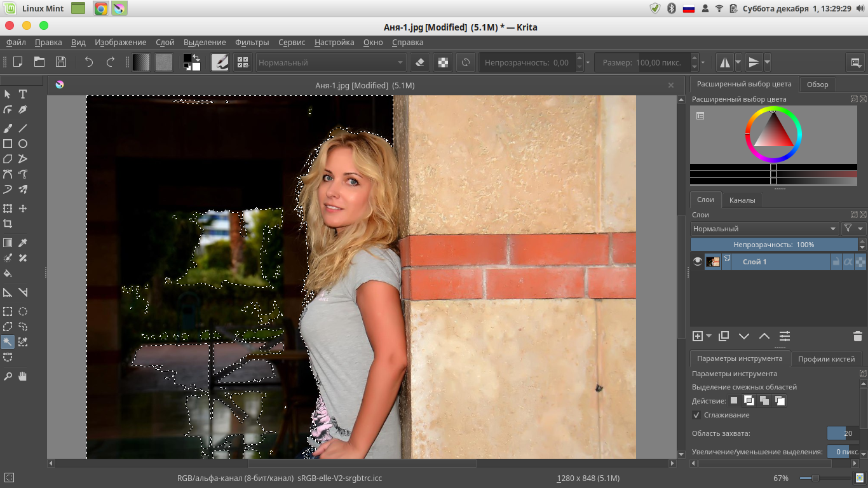Open the brush blending mode Нормальный combo box
Screen dimensions: 868x488
tap(330, 62)
